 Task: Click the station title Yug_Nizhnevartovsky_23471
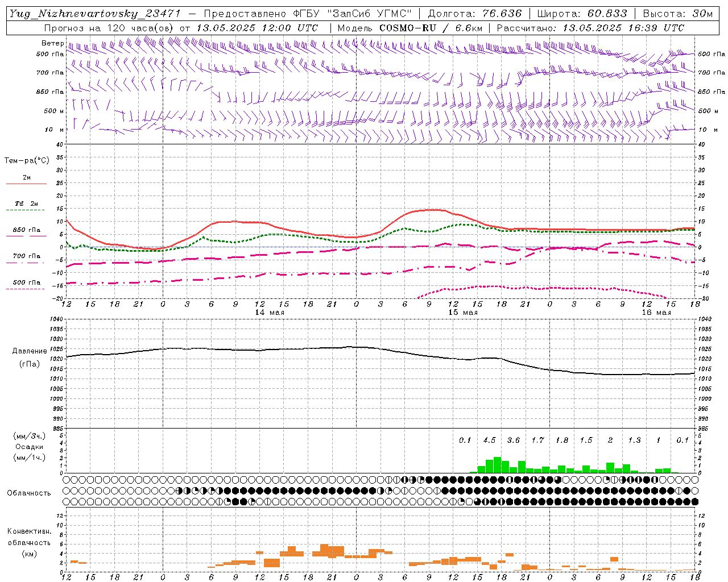[94, 14]
